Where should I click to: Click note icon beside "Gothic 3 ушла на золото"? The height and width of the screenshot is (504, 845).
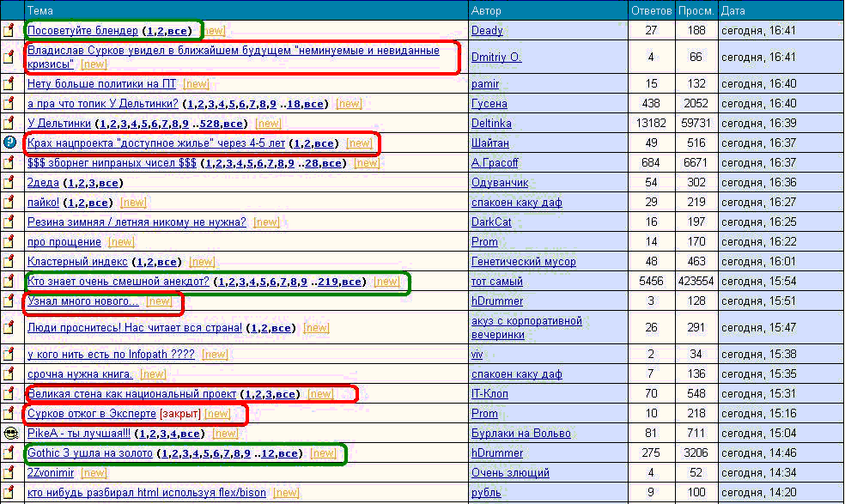pyautogui.click(x=9, y=453)
